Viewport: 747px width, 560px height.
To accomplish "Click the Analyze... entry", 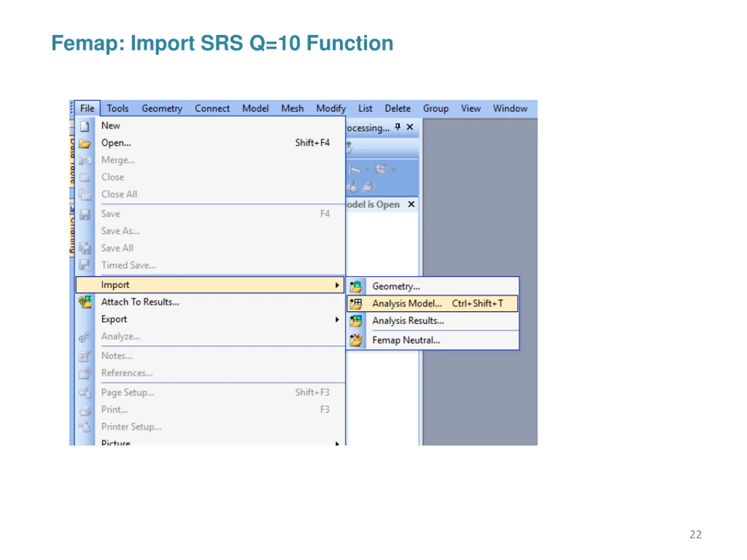I will click(x=210, y=337).
